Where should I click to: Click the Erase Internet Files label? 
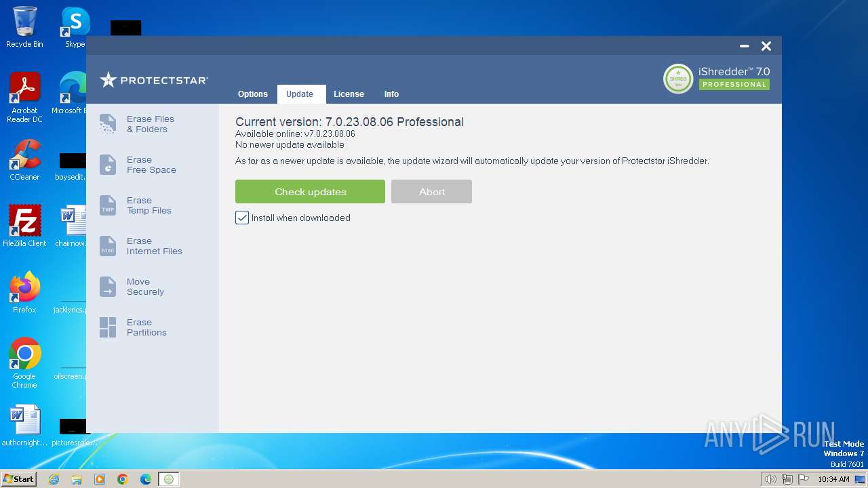pos(155,246)
